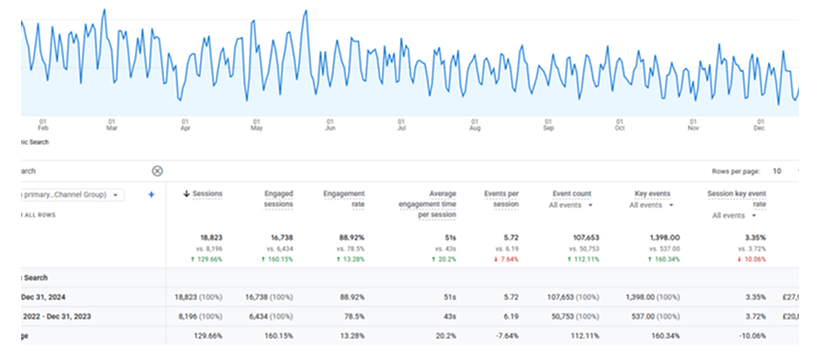The height and width of the screenshot is (361, 820).
Task: Select the '01 Jun' axis label on chart
Action: tap(330, 125)
